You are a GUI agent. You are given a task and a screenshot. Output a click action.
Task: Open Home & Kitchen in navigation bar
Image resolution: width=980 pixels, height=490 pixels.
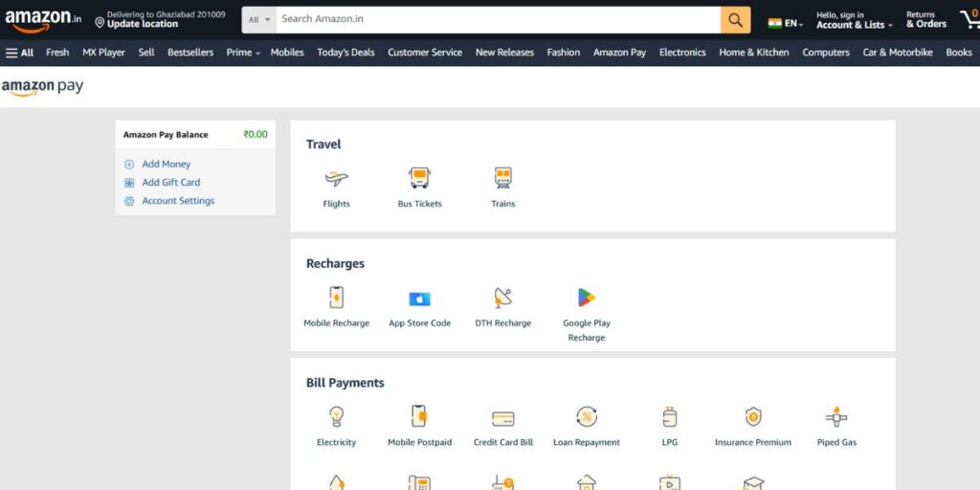point(754,53)
